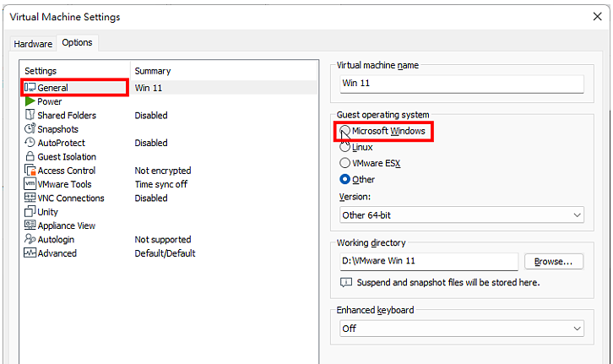
Task: Choose the Microsoft Windows radio button
Action: 344,131
